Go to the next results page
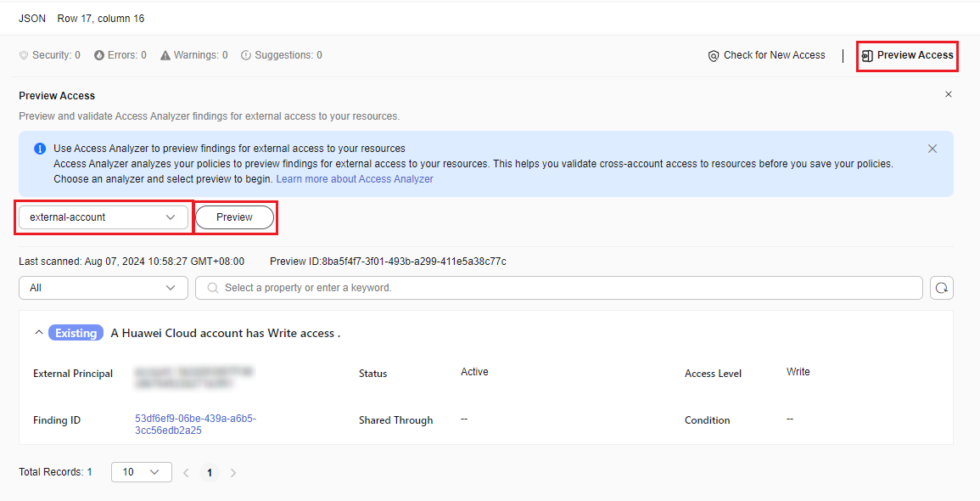The width and height of the screenshot is (980, 501). (233, 473)
